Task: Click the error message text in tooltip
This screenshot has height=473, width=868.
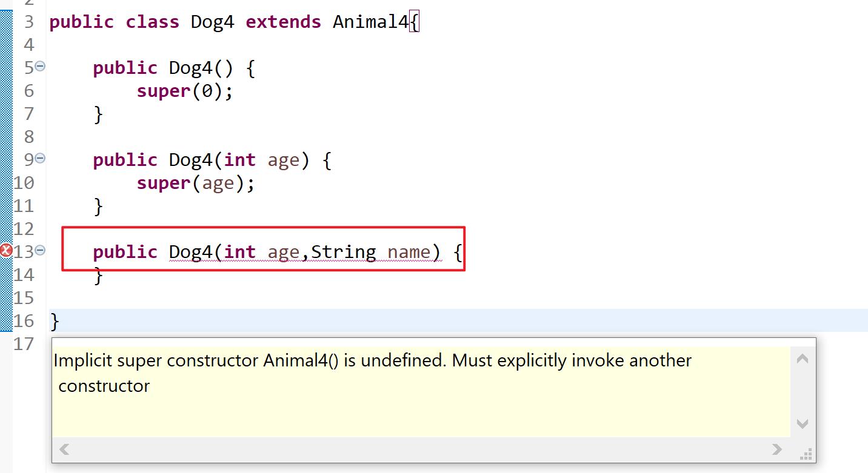Action: point(373,373)
